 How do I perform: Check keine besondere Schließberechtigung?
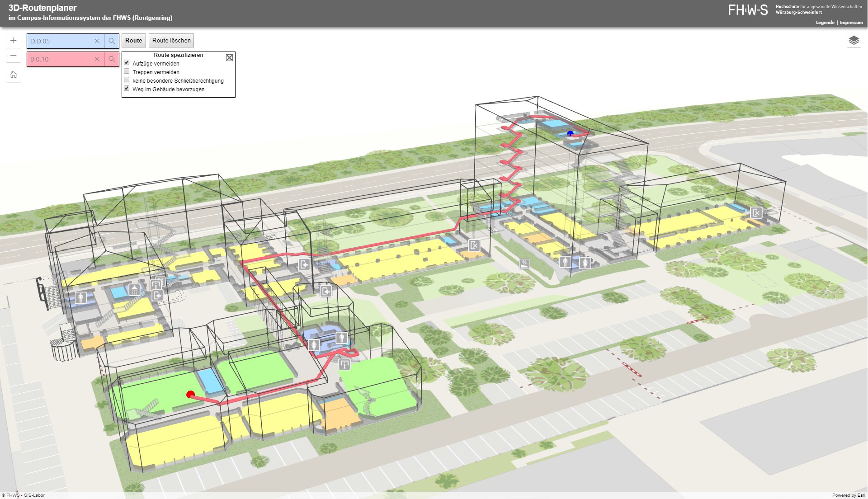[127, 80]
